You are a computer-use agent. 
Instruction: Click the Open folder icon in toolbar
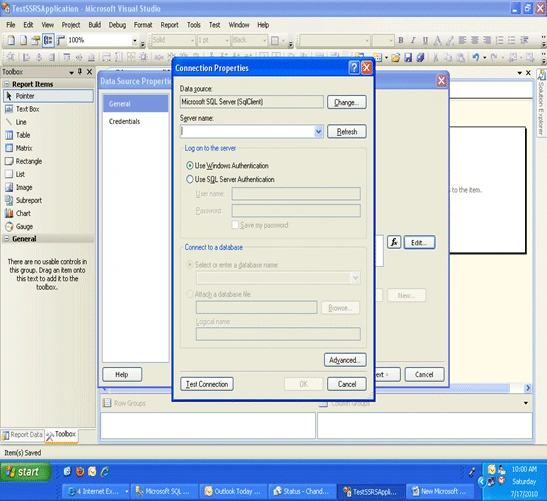(396, 57)
